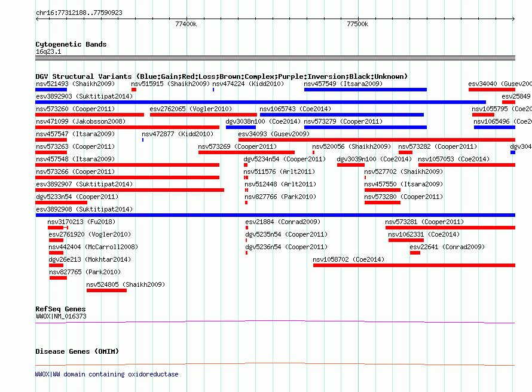
Task: Click the nsv1065496 variant label at right
Action: point(503,121)
